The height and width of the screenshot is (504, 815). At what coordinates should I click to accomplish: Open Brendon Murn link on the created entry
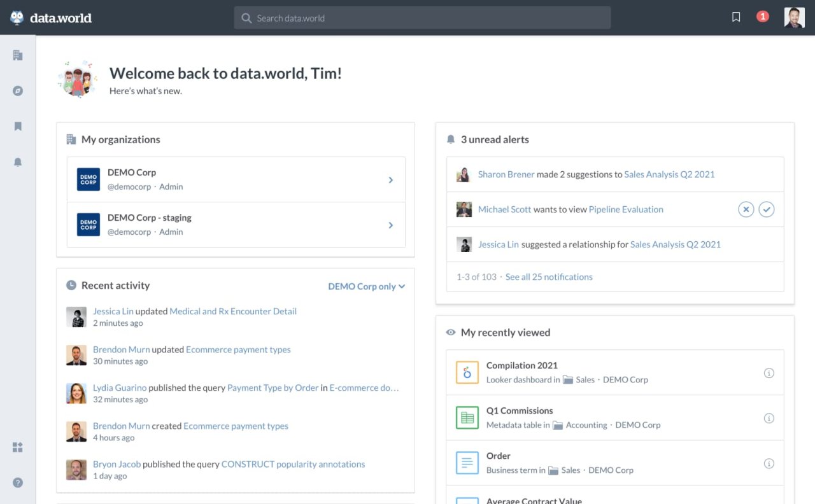click(122, 426)
